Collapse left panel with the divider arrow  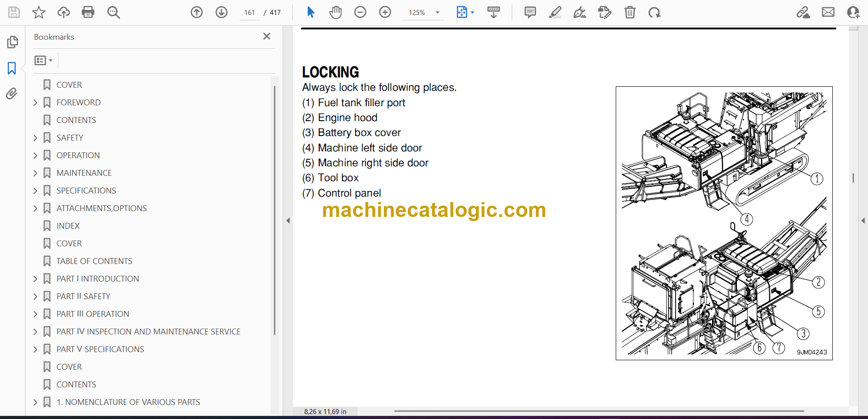[x=288, y=221]
